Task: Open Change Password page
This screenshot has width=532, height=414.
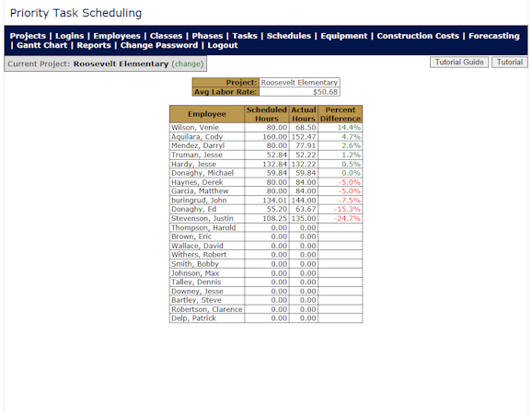Action: tap(159, 45)
